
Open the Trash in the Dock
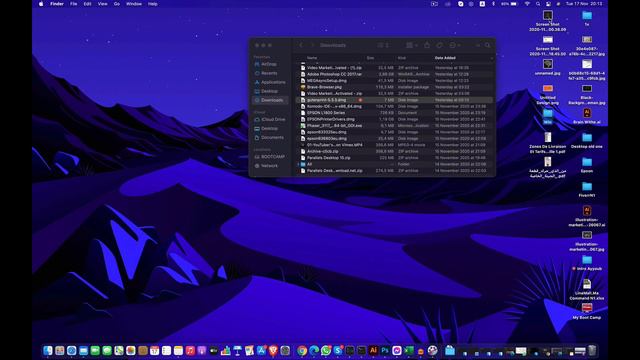[x=592, y=350]
